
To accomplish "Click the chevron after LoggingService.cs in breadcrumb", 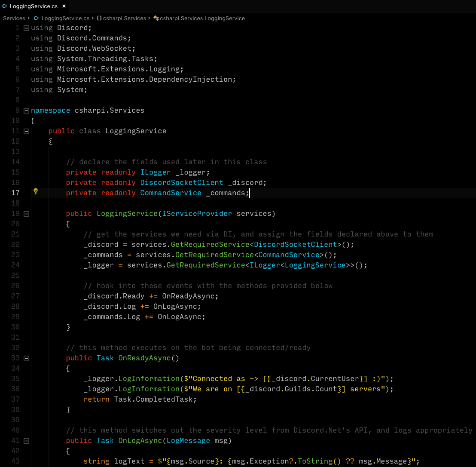I will [x=93, y=18].
